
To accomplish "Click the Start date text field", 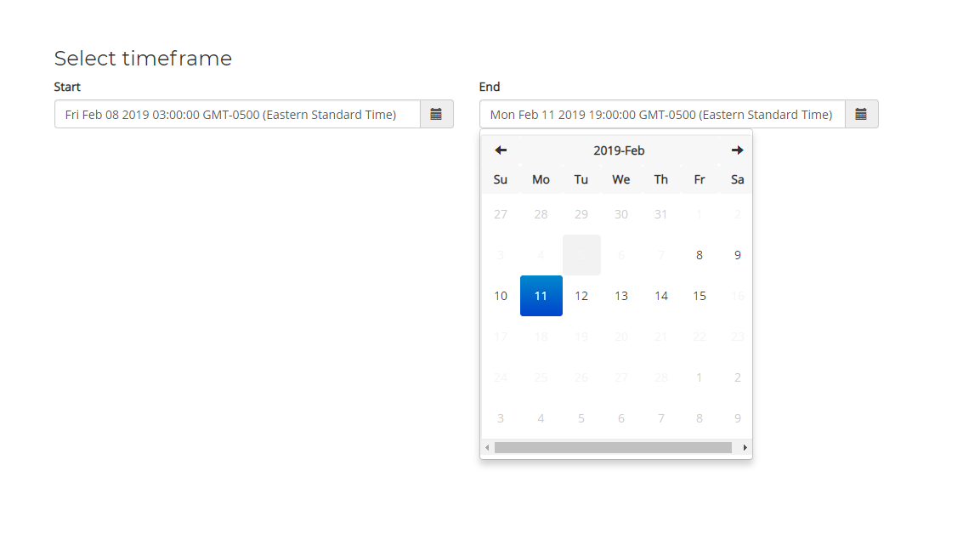I will point(237,114).
